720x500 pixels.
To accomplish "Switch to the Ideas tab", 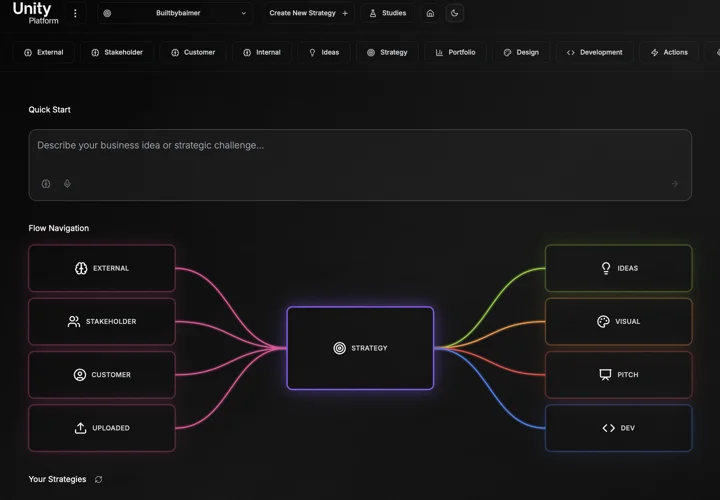I will pyautogui.click(x=324, y=52).
